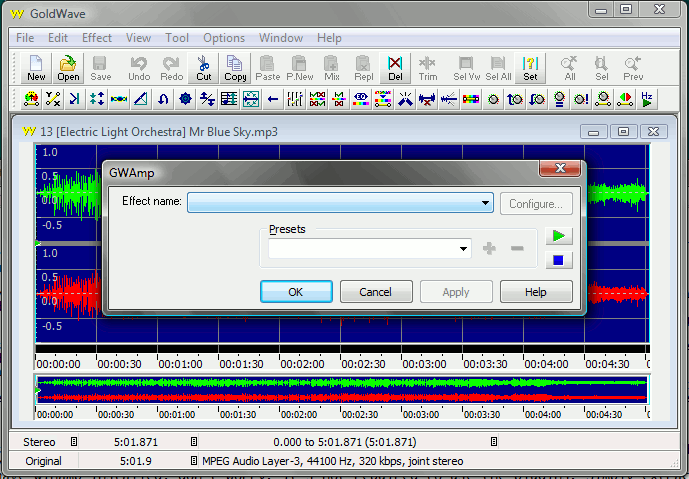The height and width of the screenshot is (479, 689).
Task: Click the Trim toolbar icon
Action: click(428, 68)
